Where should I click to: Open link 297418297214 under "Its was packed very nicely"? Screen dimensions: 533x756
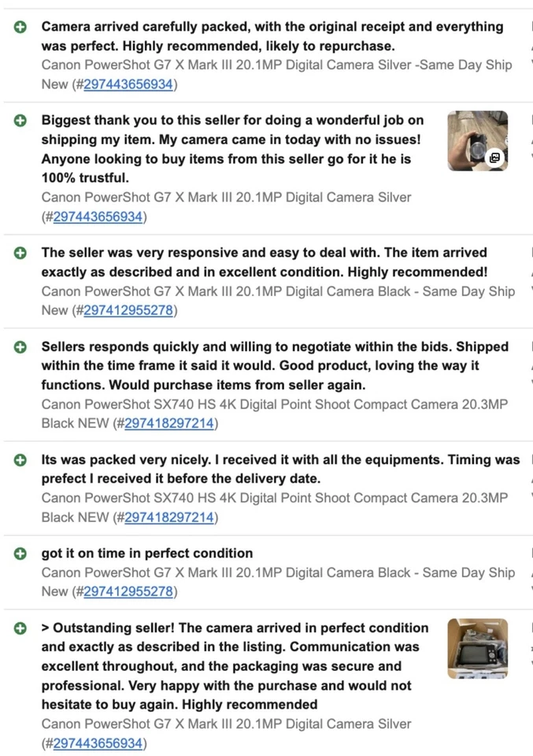coord(168,517)
